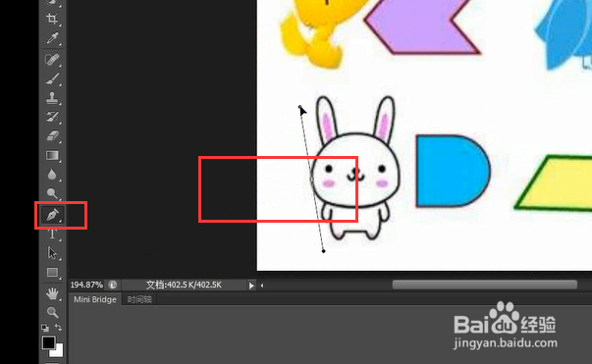Open the background color picker
592x364 pixels.
click(58, 351)
